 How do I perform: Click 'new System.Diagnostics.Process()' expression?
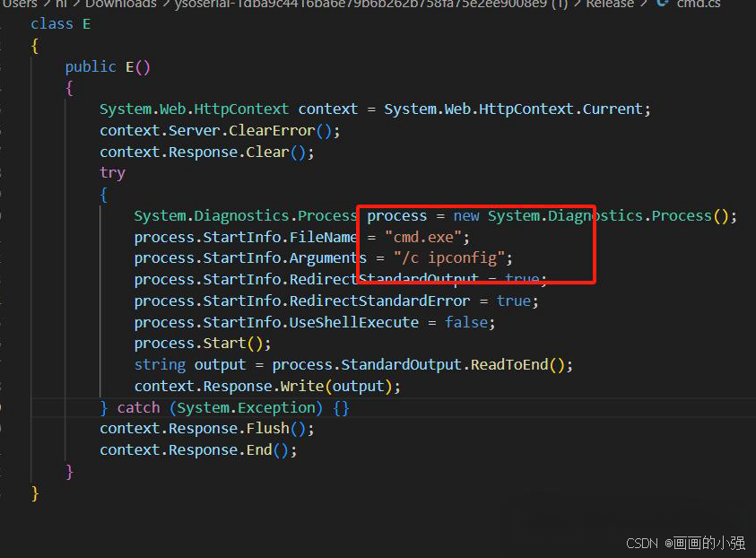pos(591,215)
